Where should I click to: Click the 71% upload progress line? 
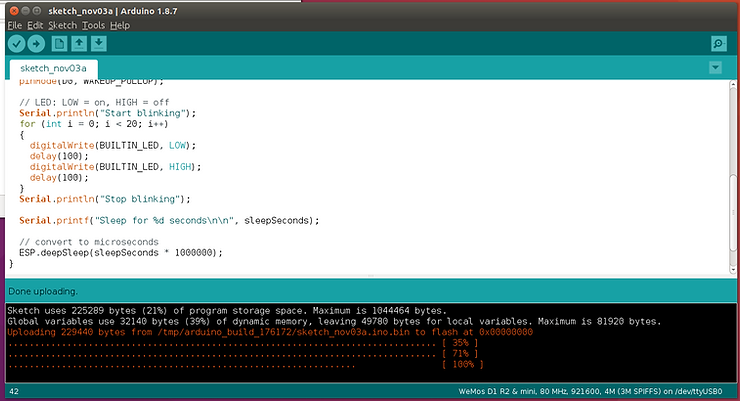click(243, 354)
